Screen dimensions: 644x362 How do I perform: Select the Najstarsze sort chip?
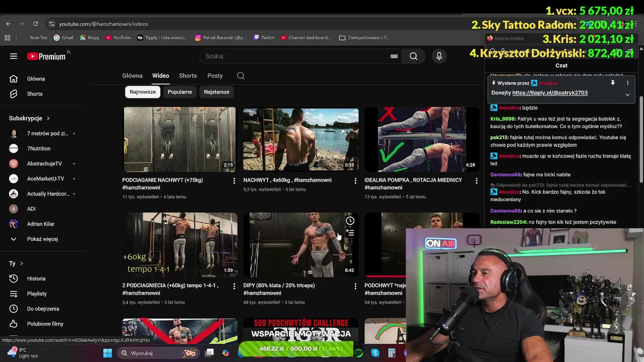click(216, 92)
